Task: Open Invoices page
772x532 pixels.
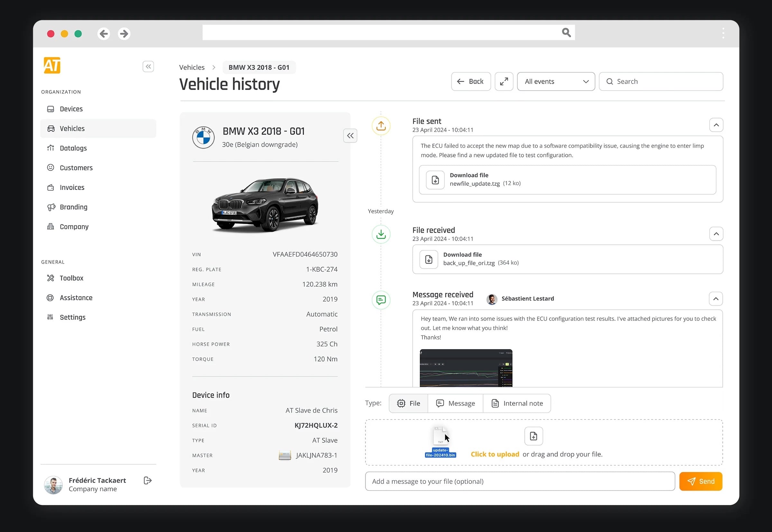Action: pyautogui.click(x=98, y=187)
